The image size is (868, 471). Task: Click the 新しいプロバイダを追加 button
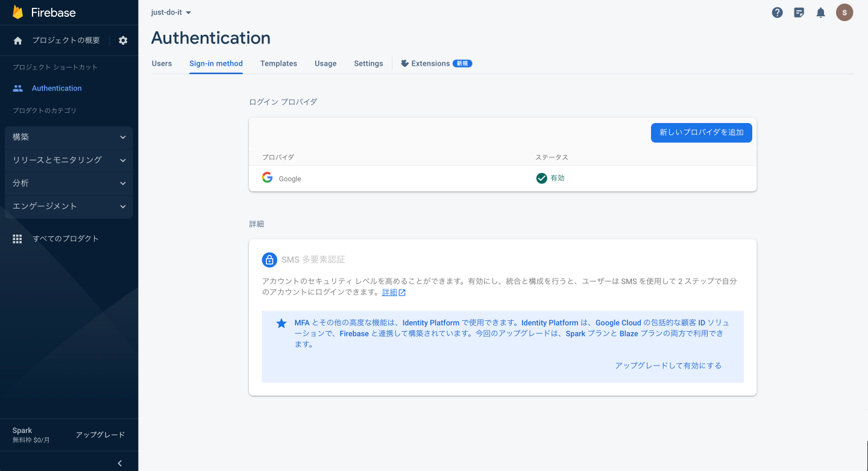click(702, 133)
